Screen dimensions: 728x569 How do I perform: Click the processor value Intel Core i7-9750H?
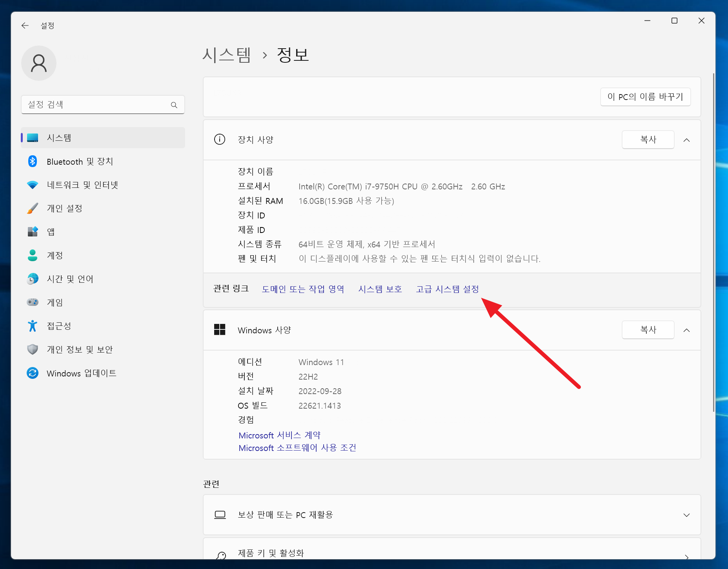[x=402, y=187]
